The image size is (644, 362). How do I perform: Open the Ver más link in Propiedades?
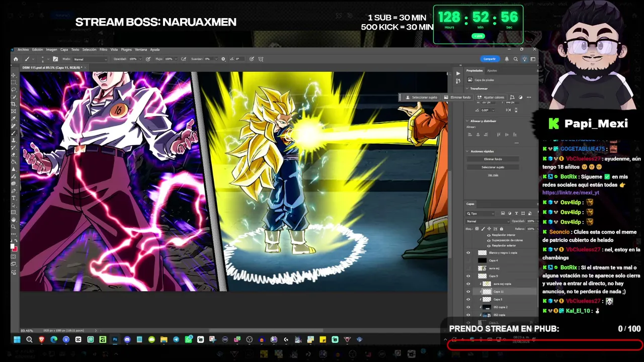click(493, 175)
